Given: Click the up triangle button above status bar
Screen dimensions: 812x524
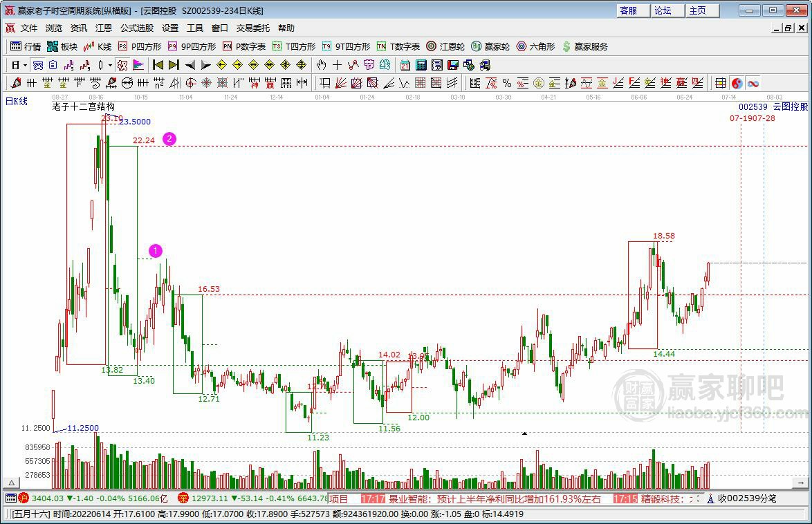Looking at the screenshot, I should [x=11, y=483].
